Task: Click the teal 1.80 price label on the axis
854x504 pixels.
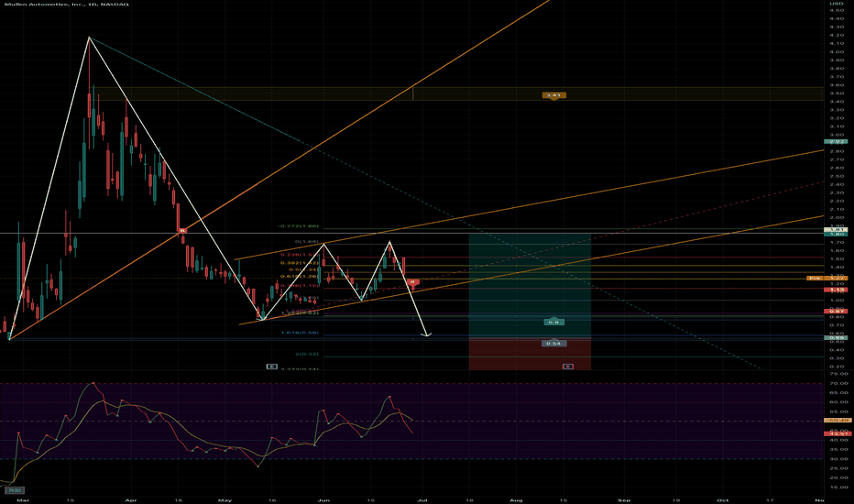Action: coord(835,235)
